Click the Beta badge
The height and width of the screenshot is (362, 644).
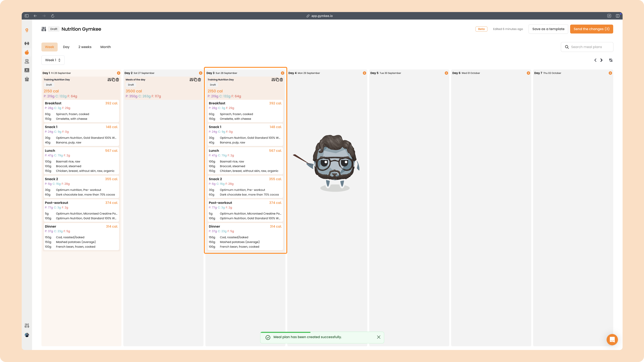[x=481, y=29]
